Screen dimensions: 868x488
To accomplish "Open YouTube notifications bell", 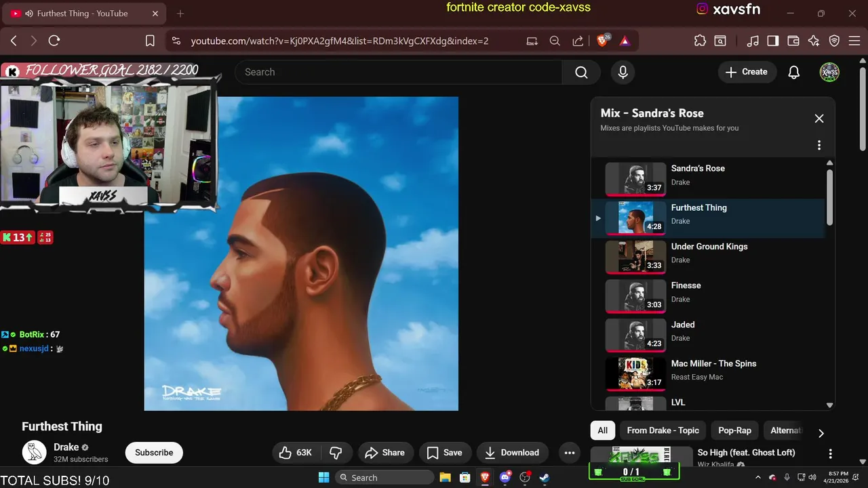I will [794, 72].
